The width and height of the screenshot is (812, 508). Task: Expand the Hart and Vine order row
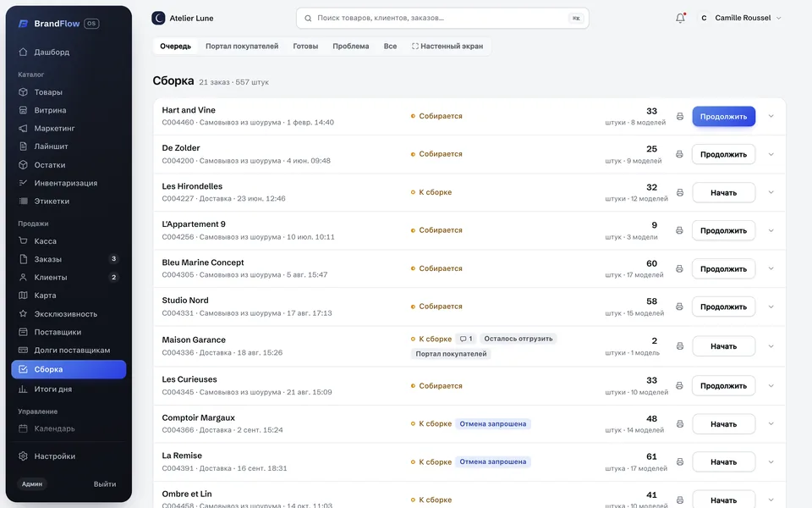pos(771,116)
